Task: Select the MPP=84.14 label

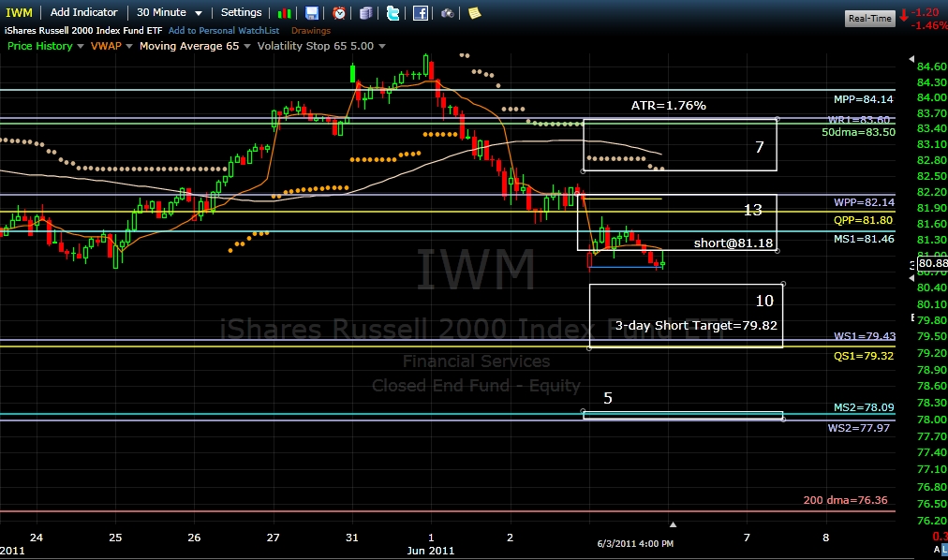Action: pyautogui.click(x=864, y=99)
